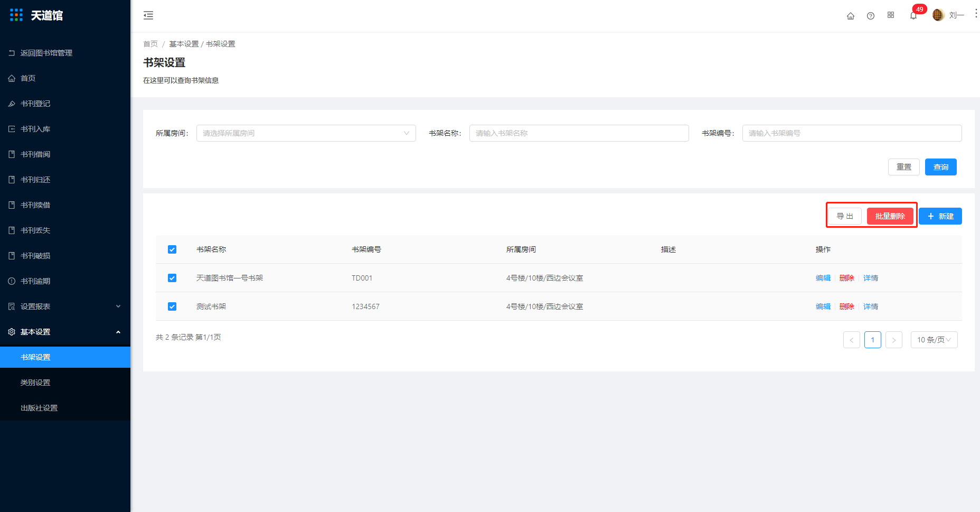This screenshot has height=512, width=980.
Task: Focus the 书架名称 input field
Action: [579, 133]
